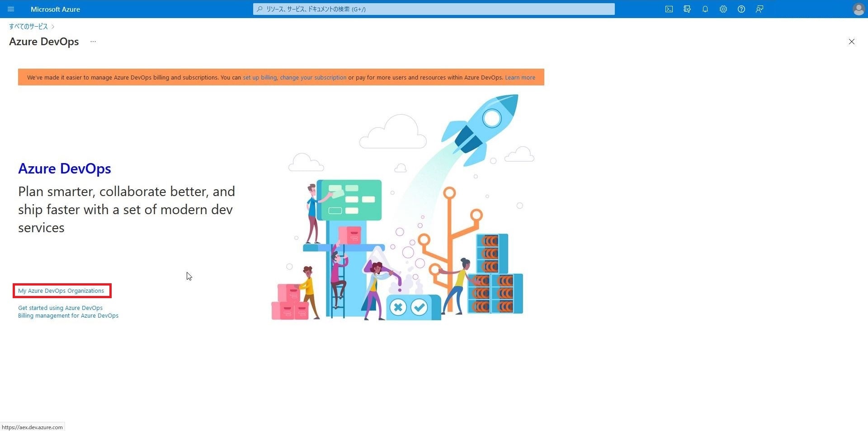Open the feedback icon in header
Viewport: 868px width, 431px height.
759,9
